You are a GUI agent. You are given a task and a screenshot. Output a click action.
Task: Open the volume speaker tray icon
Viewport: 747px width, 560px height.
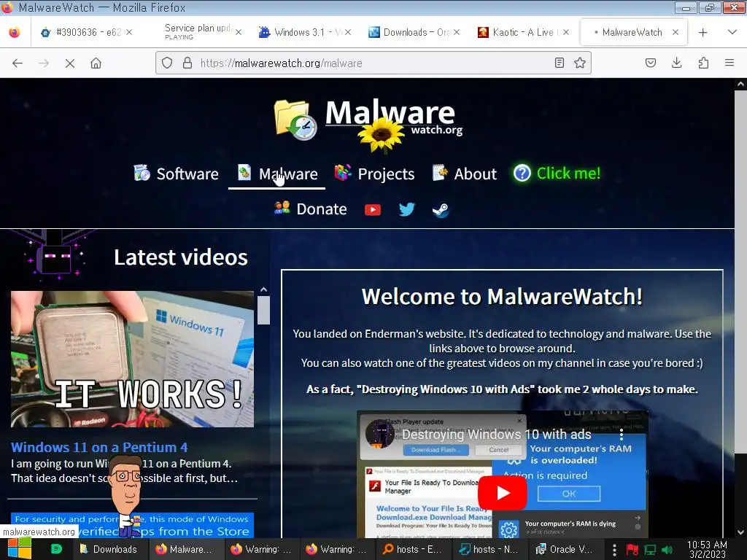pos(667,550)
